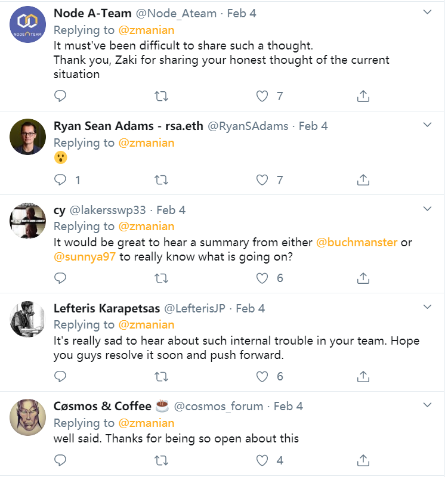Like Node A-Team's tweet

[262, 96]
